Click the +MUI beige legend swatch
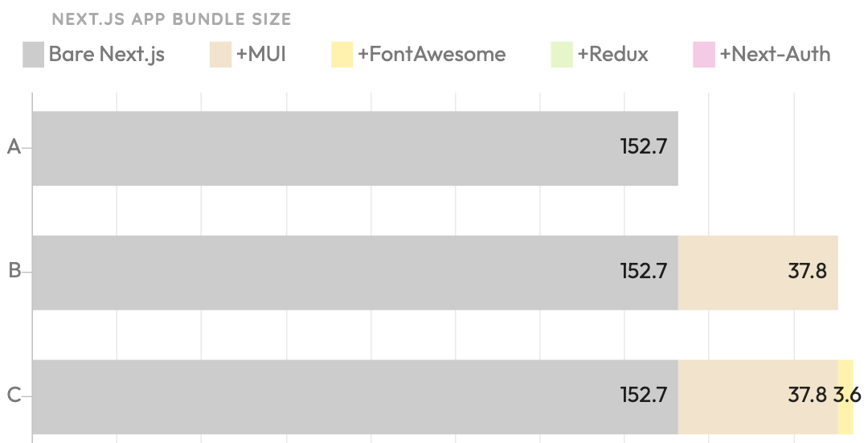Screen dimensions: 868x443 coord(220,54)
